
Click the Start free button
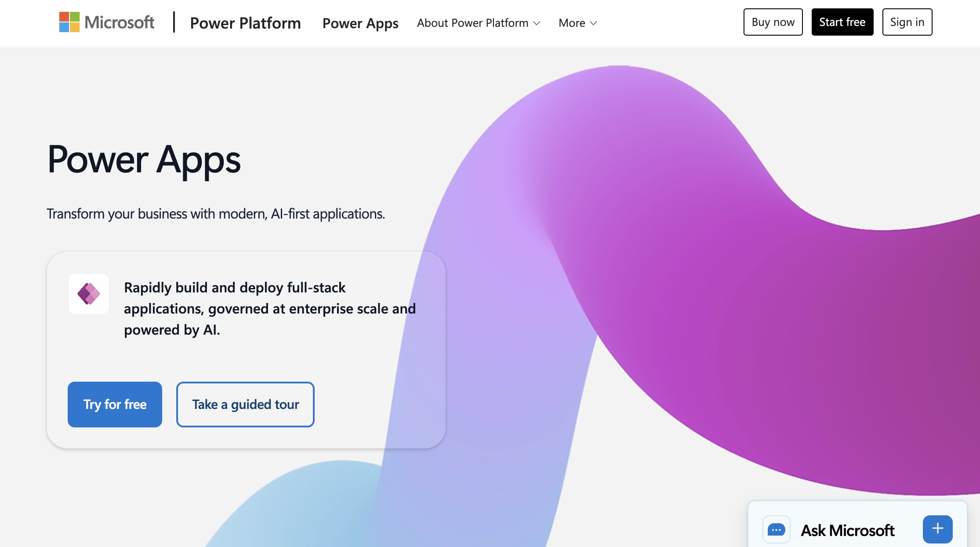842,22
